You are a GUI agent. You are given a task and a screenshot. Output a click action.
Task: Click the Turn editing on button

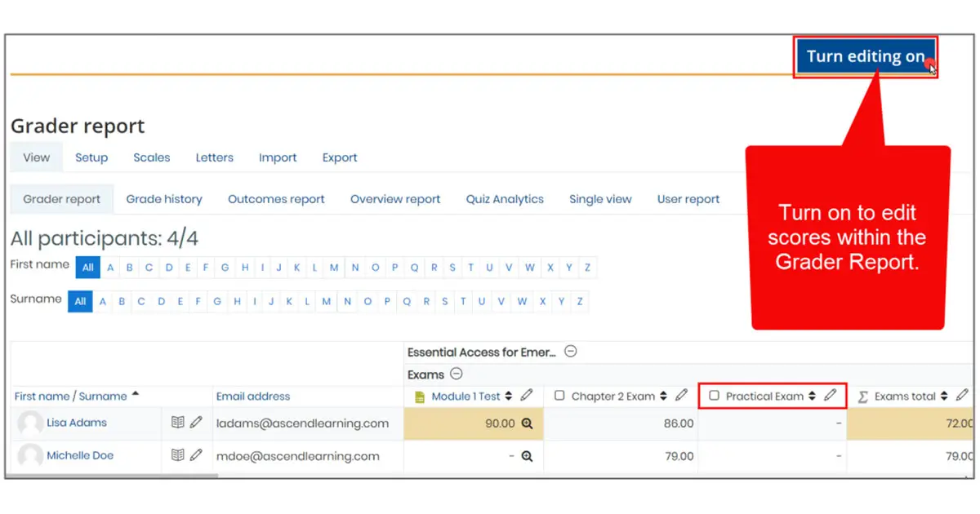click(866, 56)
